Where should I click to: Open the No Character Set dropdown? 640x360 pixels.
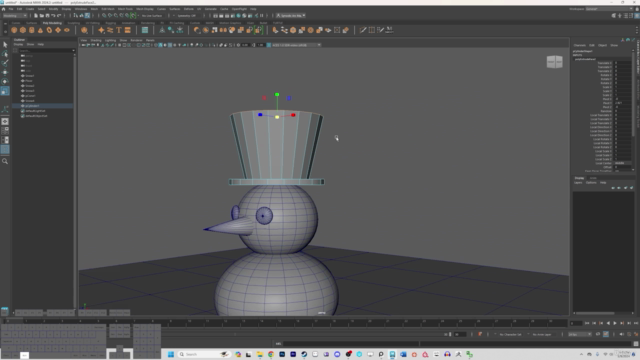pyautogui.click(x=510, y=334)
